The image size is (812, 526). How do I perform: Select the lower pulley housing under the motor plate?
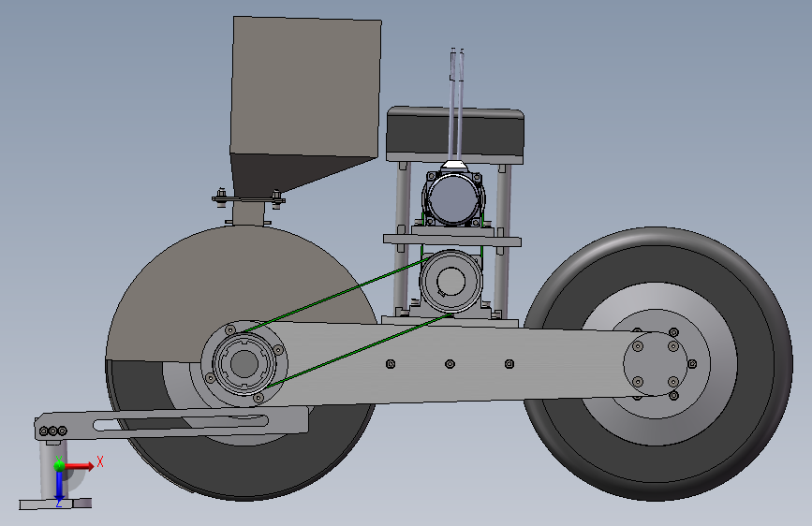click(451, 282)
